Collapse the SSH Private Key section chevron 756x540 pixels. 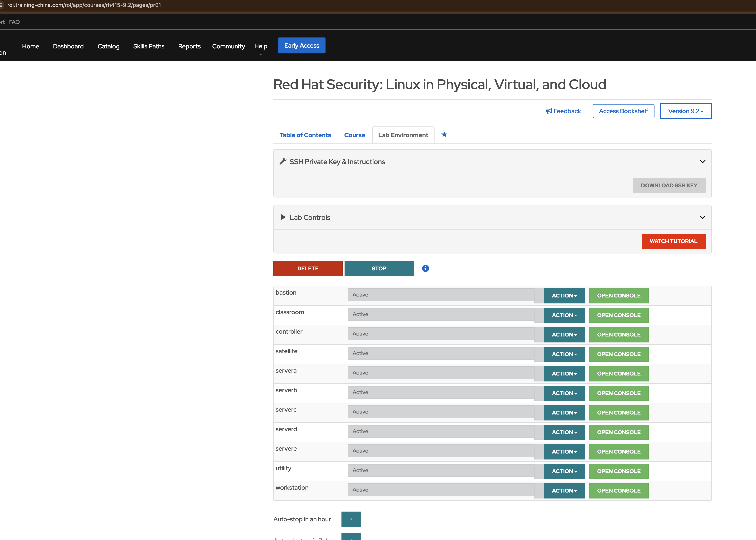(702, 161)
